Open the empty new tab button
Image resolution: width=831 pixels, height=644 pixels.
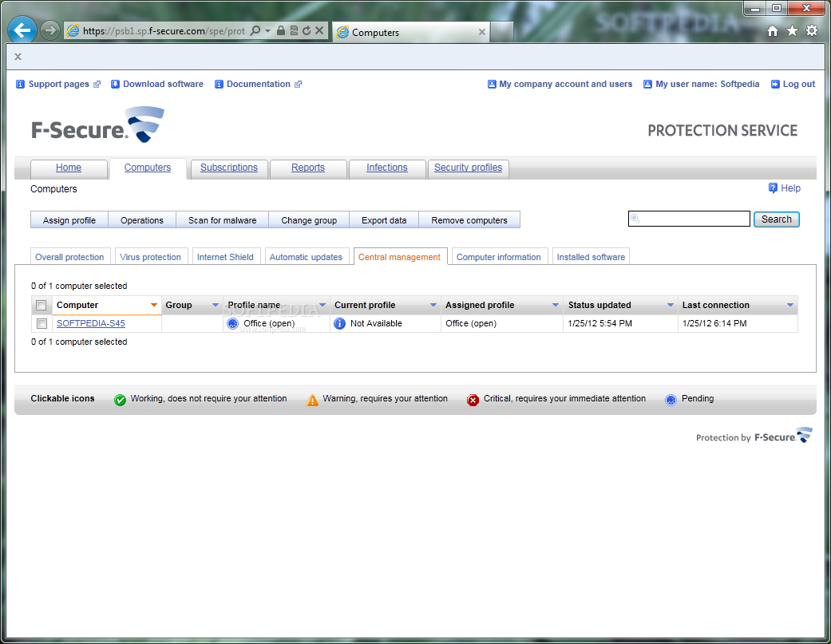(x=501, y=32)
